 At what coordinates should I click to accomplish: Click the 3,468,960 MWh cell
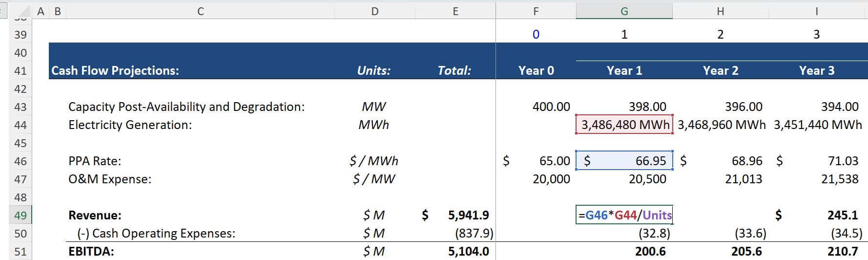pos(721,125)
